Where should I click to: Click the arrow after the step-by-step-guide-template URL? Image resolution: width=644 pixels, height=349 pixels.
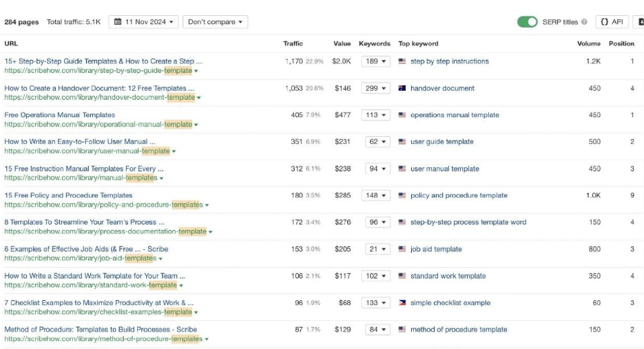196,71
